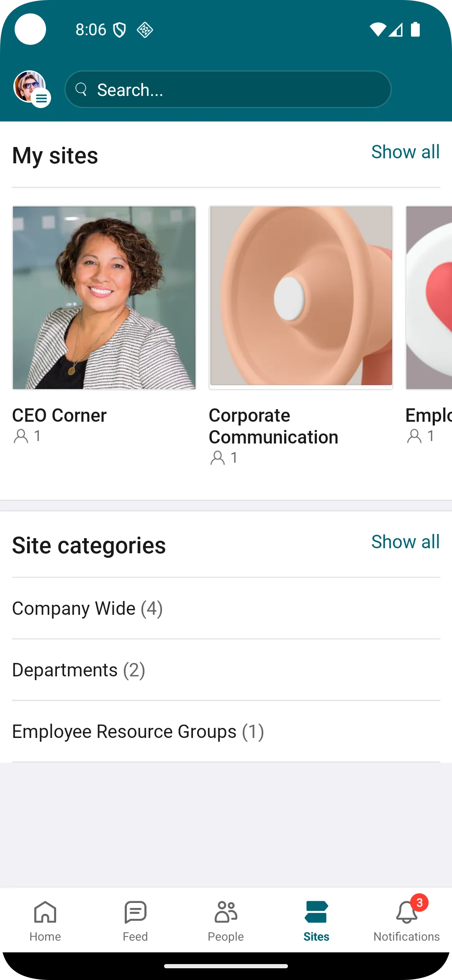Select the Sites tab icon
The height and width of the screenshot is (980, 452).
pos(316,913)
